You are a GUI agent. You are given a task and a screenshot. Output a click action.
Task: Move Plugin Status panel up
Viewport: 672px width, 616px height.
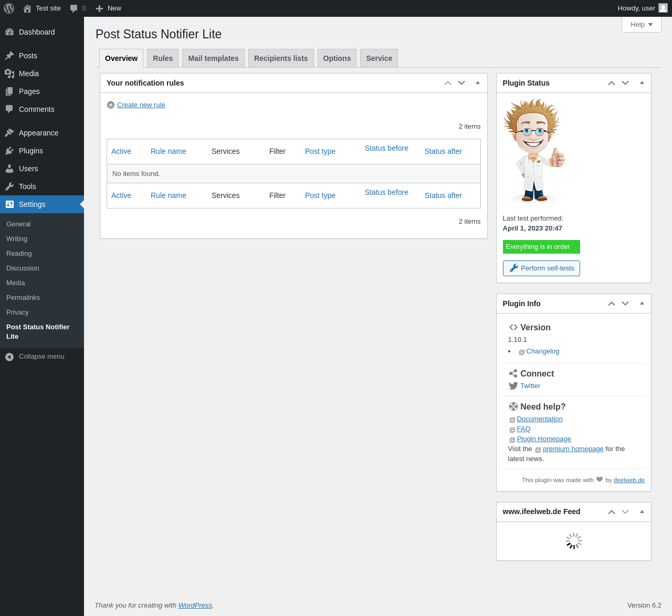coord(612,83)
